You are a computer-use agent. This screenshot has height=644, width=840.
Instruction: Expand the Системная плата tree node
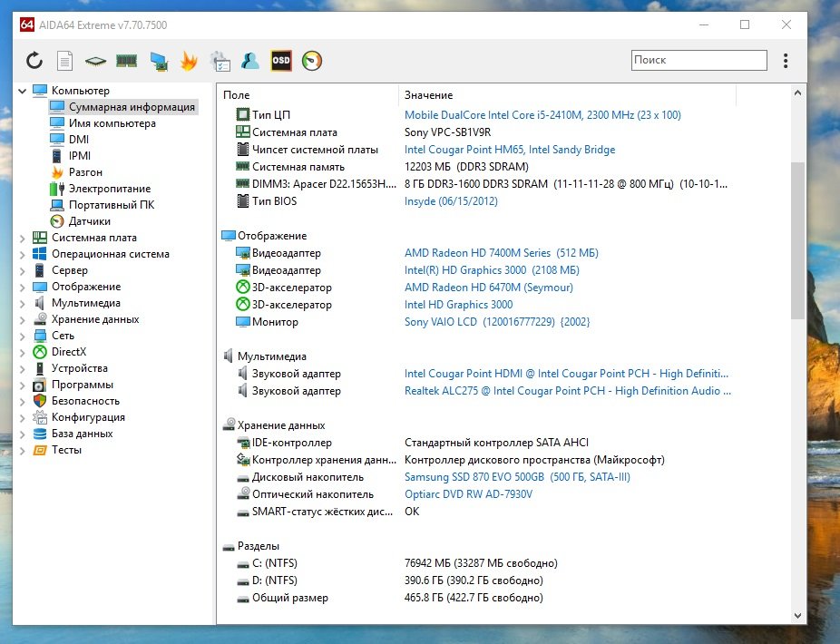pyautogui.click(x=23, y=238)
